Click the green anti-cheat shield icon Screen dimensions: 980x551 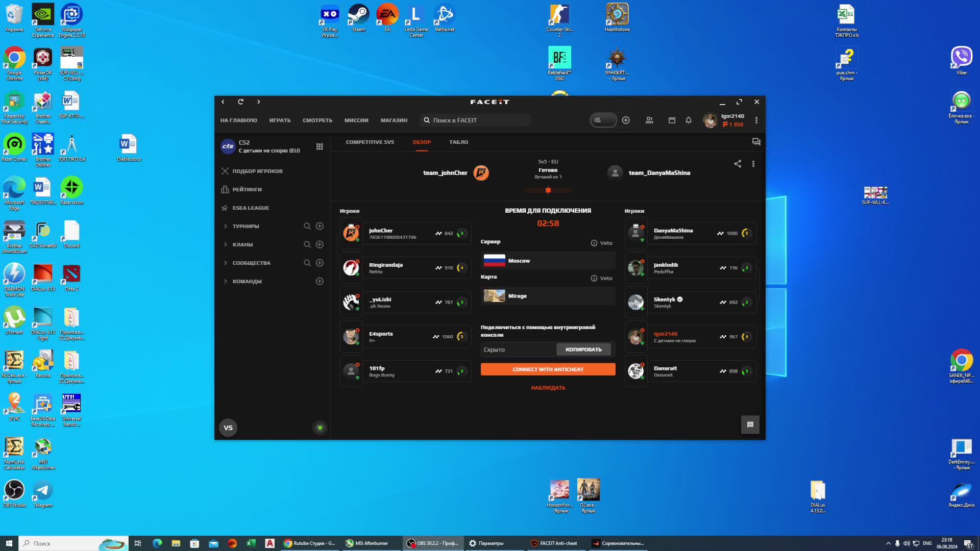[x=320, y=428]
